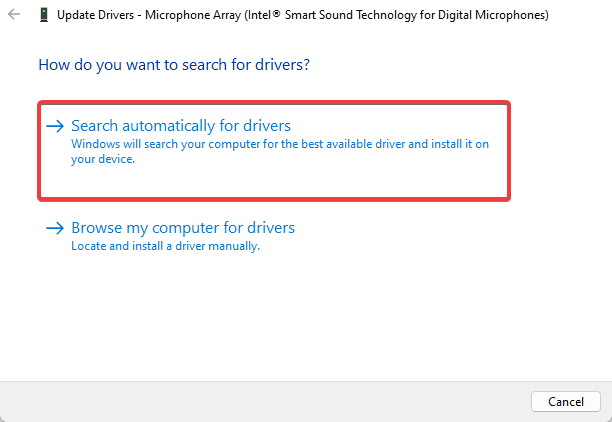Click the word 'drivers?' in the heading
Screen dimensions: 612x422
pos(283,65)
